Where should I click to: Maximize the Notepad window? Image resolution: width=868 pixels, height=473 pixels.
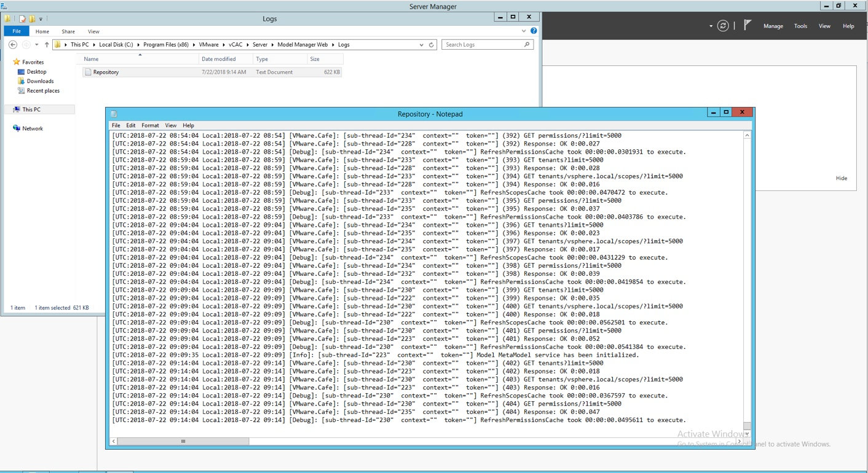pos(726,112)
